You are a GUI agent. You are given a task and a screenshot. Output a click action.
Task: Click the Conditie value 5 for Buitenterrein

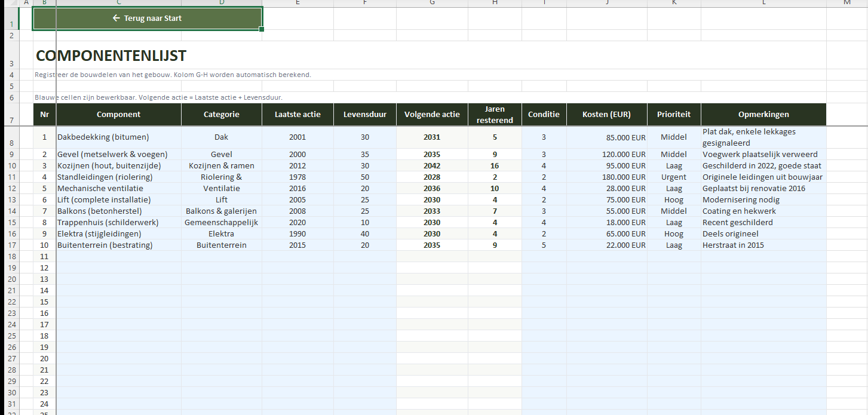pos(544,245)
